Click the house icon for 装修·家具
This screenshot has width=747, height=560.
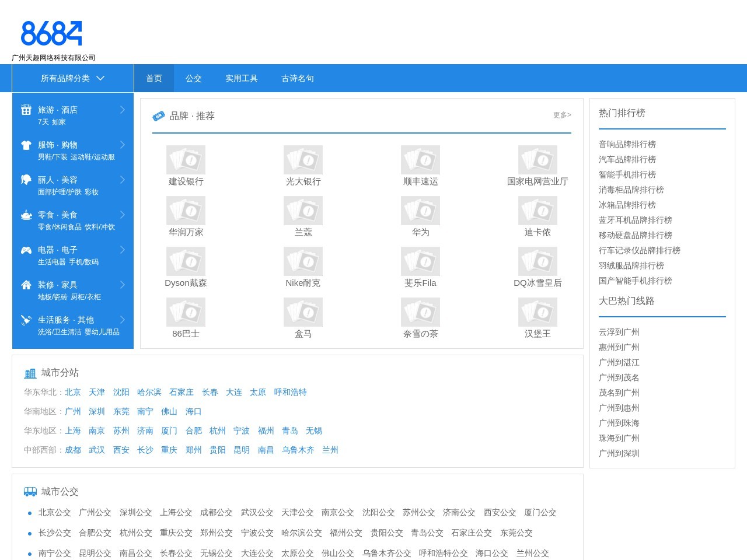[26, 285]
